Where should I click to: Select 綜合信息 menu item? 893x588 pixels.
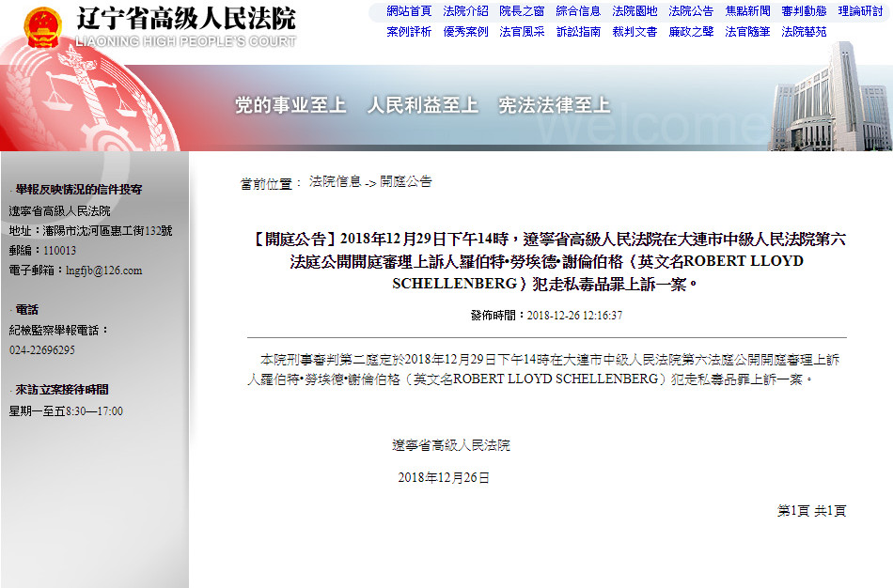pyautogui.click(x=578, y=11)
